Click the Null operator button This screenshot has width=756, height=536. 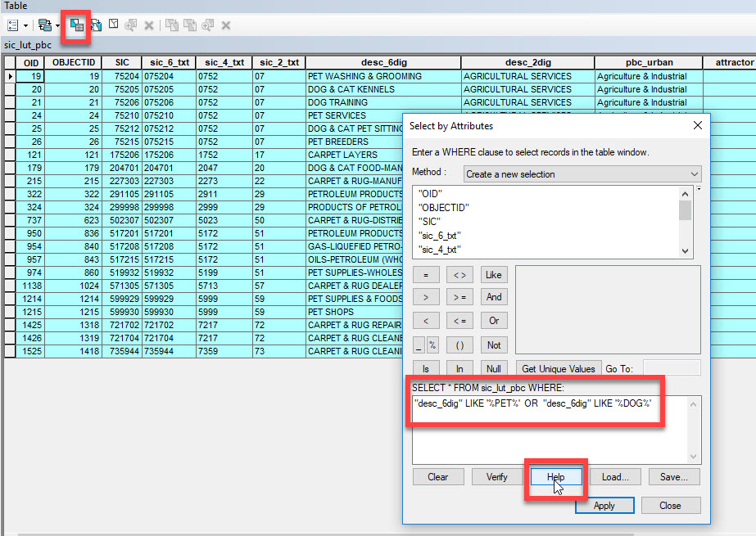pos(493,368)
